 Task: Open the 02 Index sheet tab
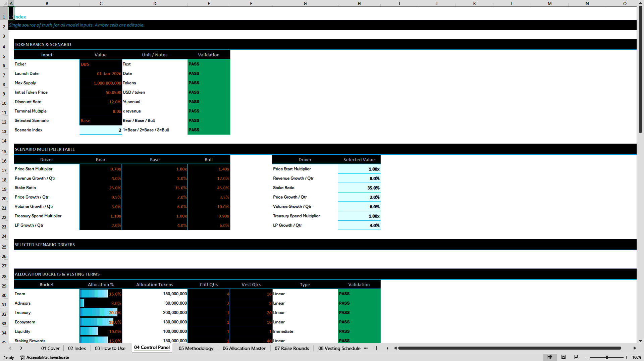[77, 348]
